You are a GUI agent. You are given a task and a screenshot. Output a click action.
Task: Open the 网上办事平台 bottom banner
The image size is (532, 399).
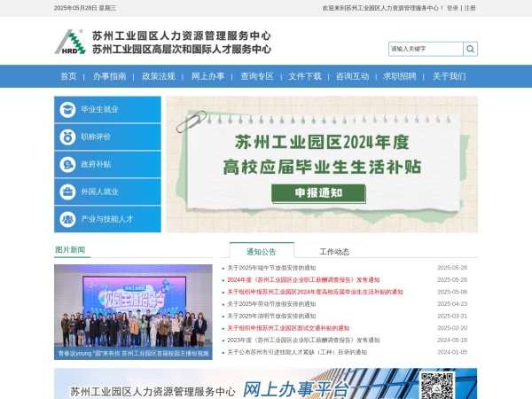pos(266,384)
